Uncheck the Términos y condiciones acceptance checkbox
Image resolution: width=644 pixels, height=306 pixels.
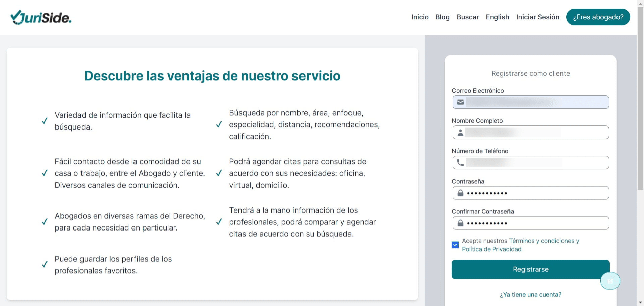tap(455, 245)
